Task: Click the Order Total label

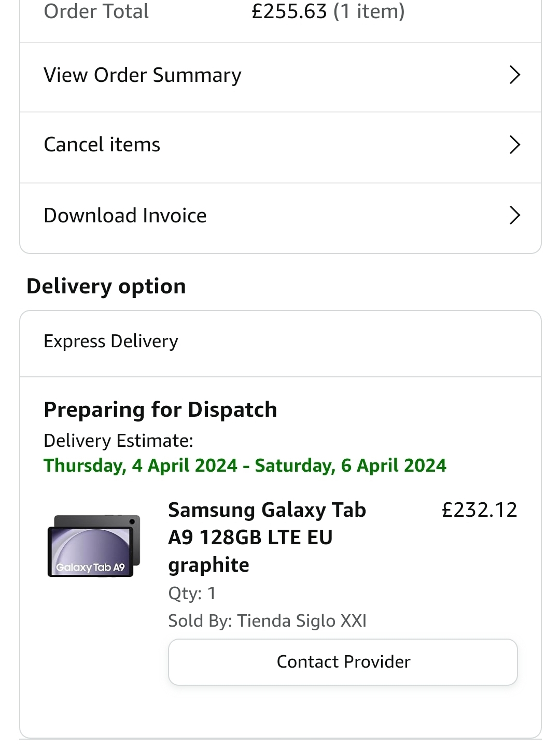Action: 96,11
